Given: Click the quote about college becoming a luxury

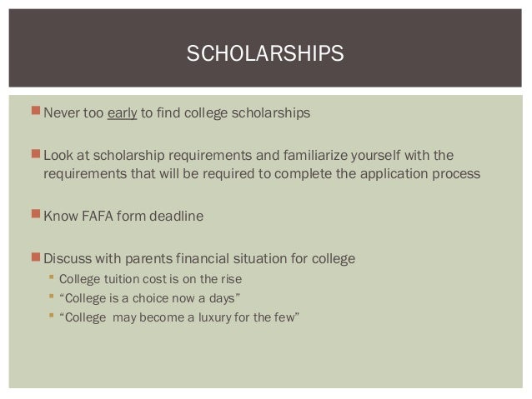Looking at the screenshot, I should 183,317.
